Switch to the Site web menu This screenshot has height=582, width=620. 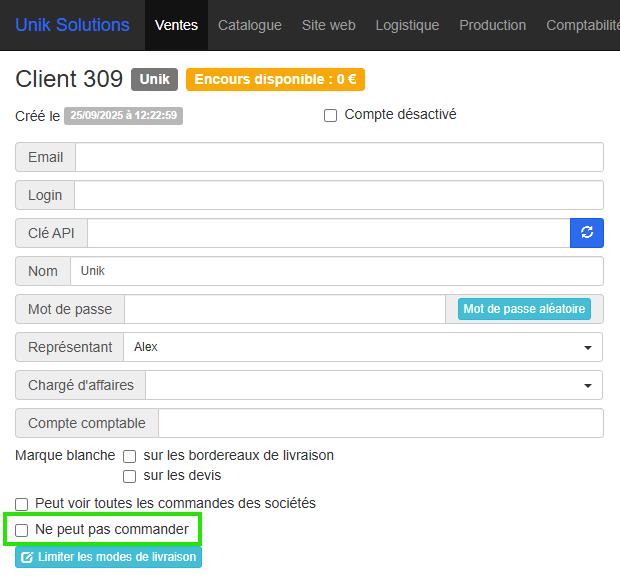click(x=328, y=25)
